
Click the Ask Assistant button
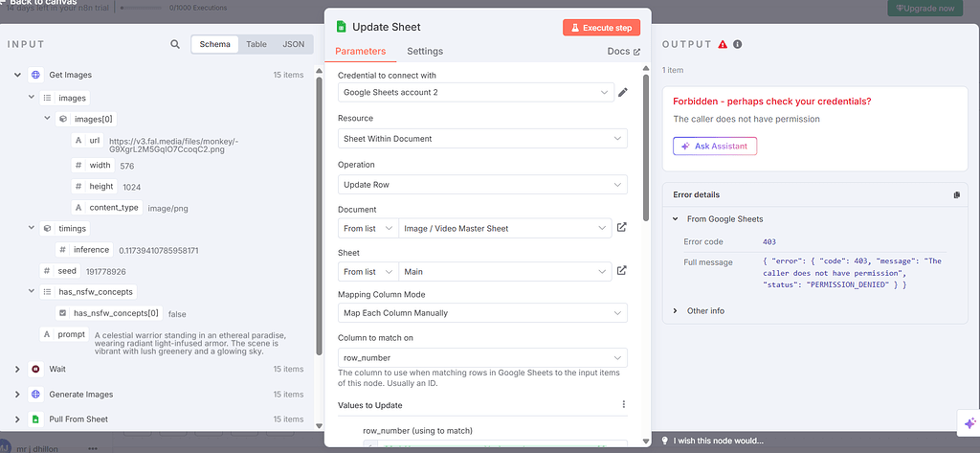pyautogui.click(x=715, y=146)
